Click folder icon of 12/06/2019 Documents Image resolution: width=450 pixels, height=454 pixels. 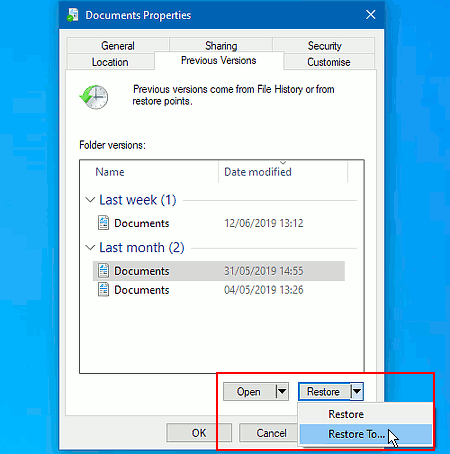pyautogui.click(x=103, y=223)
